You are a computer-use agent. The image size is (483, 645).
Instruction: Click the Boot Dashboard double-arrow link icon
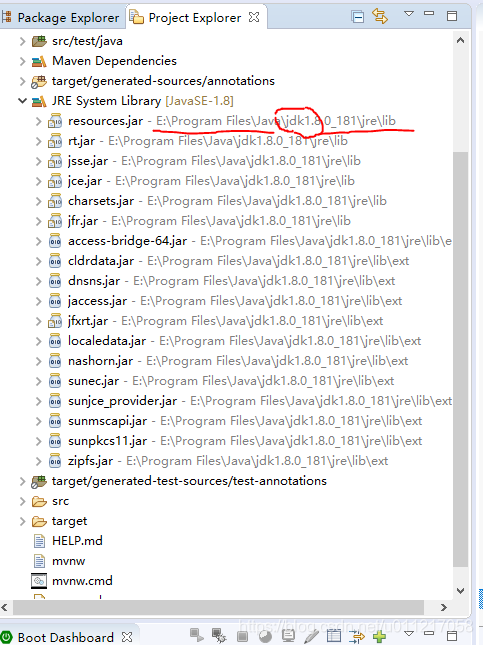357,637
